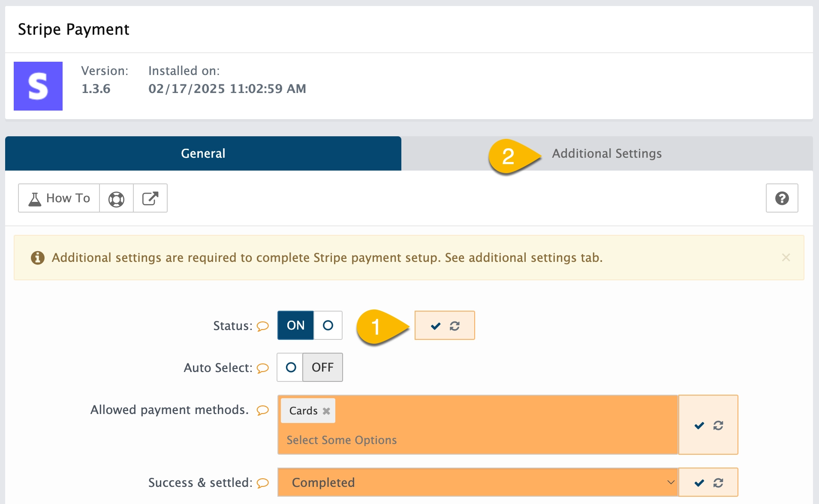Save the Status setting with checkmark
819x504 pixels.
436,326
